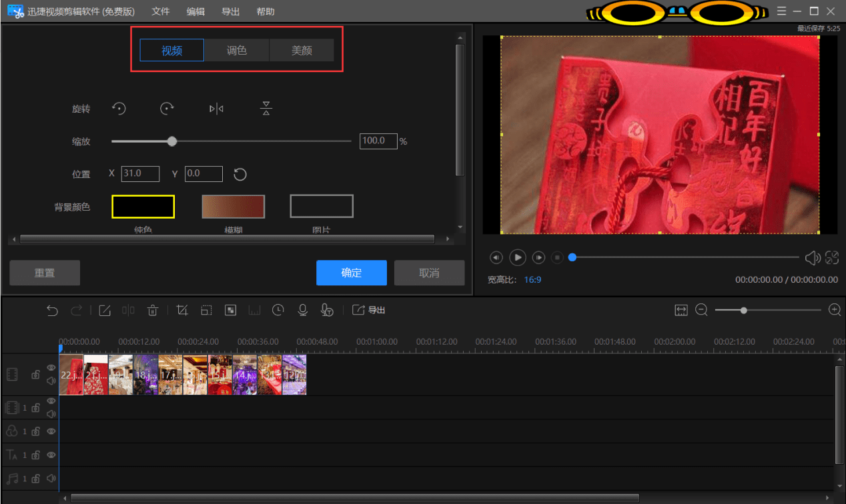
Task: Flip the video vertically
Action: (266, 109)
